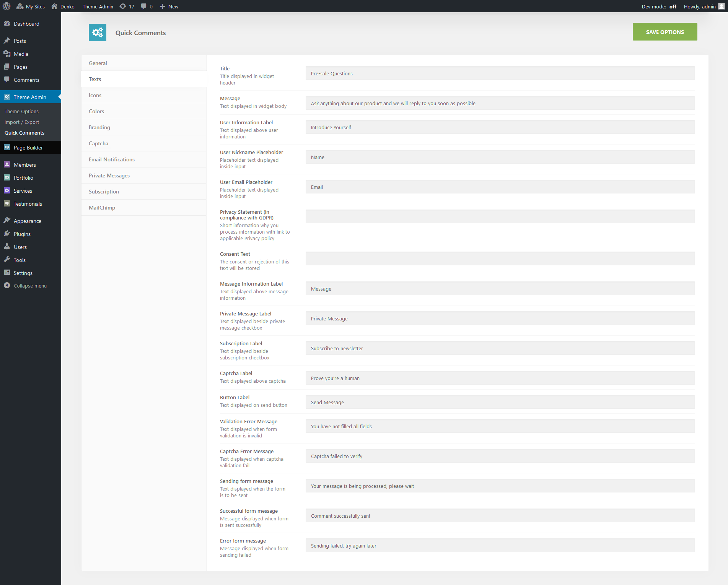Save options with the green button
The width and height of the screenshot is (728, 585).
[x=664, y=32]
